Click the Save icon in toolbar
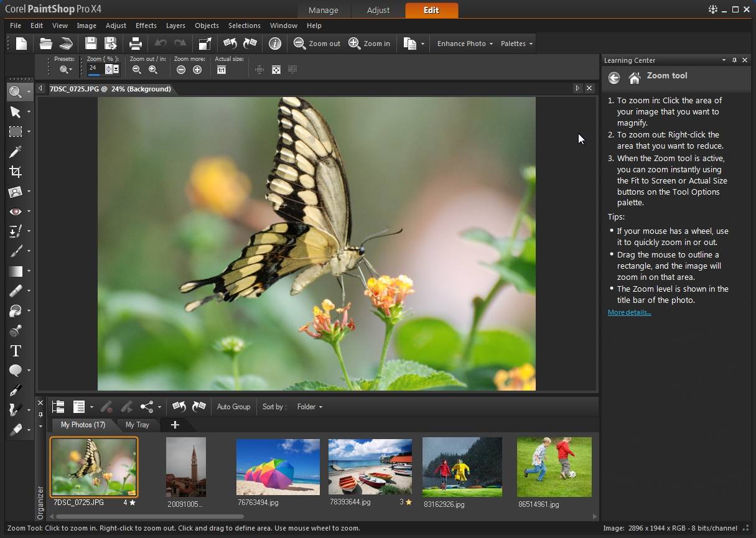 coord(91,44)
